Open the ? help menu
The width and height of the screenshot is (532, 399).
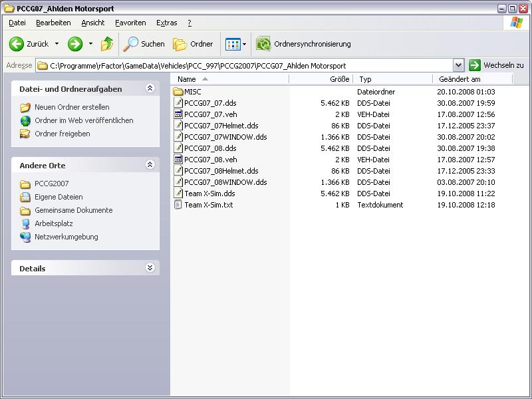[x=190, y=23]
